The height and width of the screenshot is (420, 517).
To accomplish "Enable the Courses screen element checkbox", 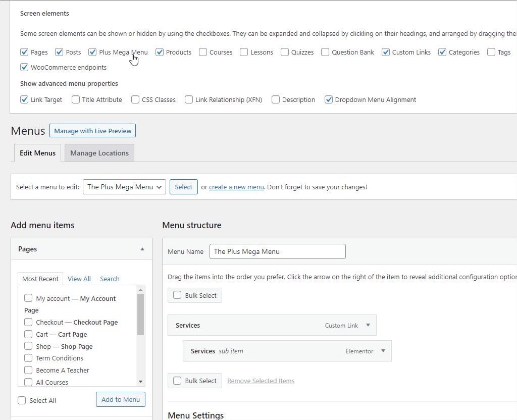I will click(x=203, y=52).
